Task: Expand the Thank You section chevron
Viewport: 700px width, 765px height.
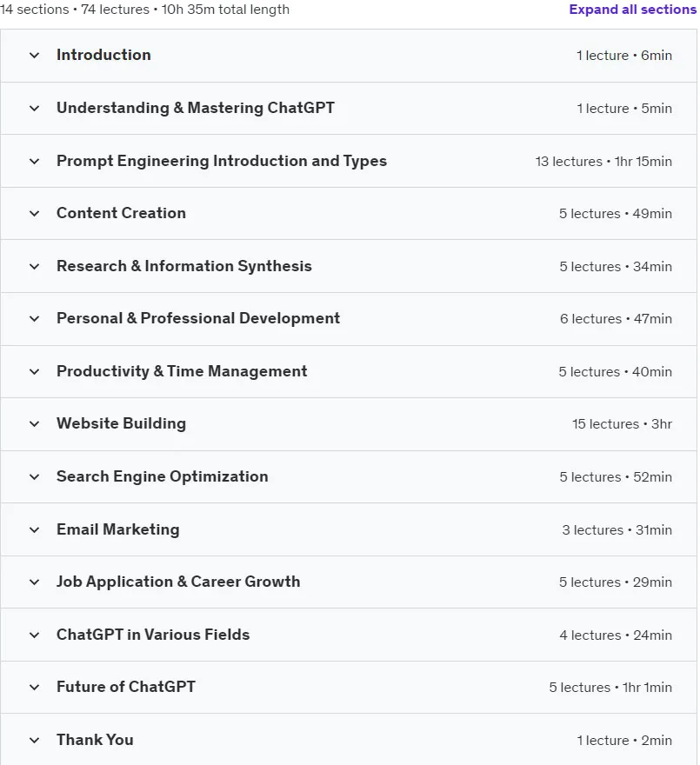Action: click(34, 740)
